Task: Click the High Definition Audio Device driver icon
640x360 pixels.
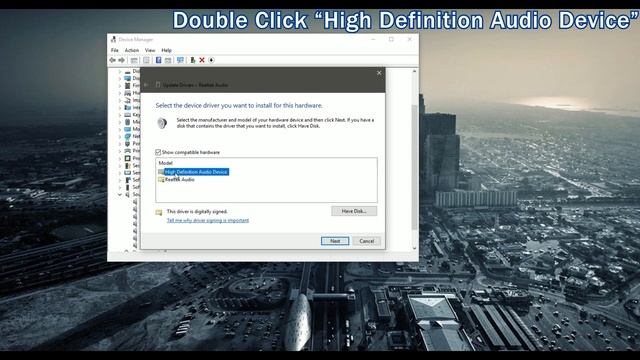Action: 161,172
